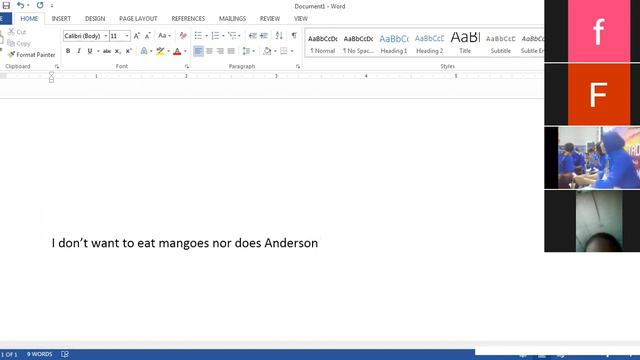Toggle subscript formatting
The height and width of the screenshot is (360, 640).
point(118,51)
